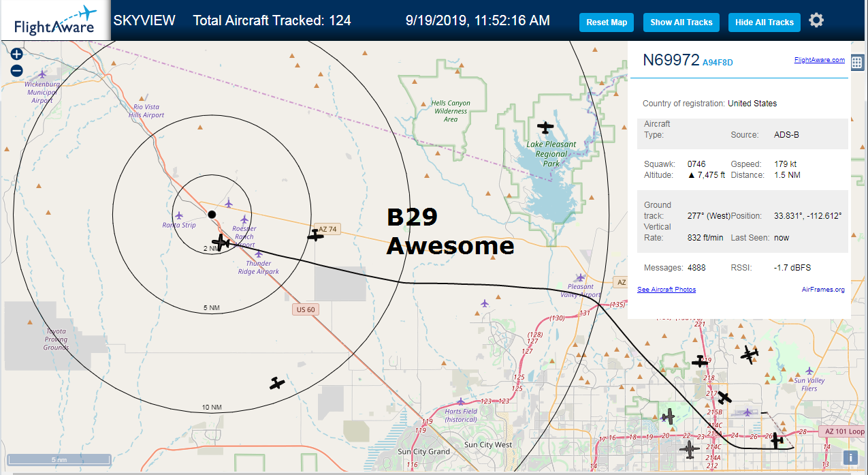Click the messages count 4888
Screen dimensions: 868x475
(696, 268)
